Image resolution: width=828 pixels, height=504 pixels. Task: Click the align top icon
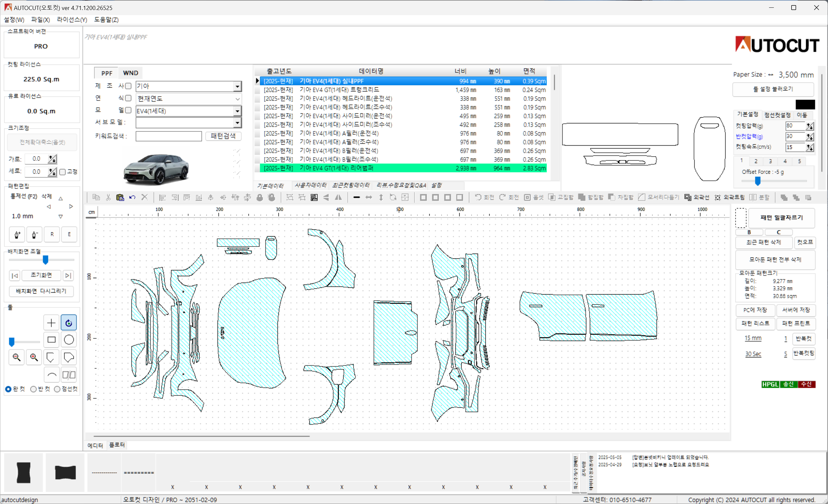point(187,197)
